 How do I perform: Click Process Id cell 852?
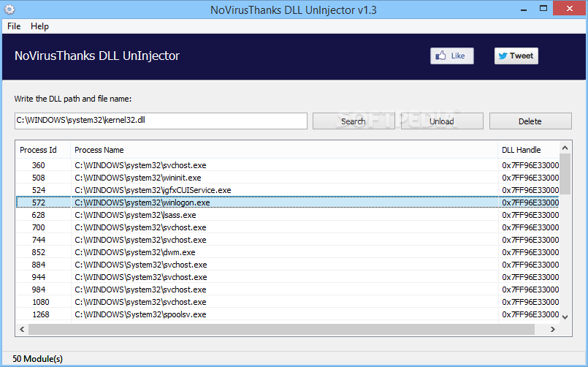39,252
